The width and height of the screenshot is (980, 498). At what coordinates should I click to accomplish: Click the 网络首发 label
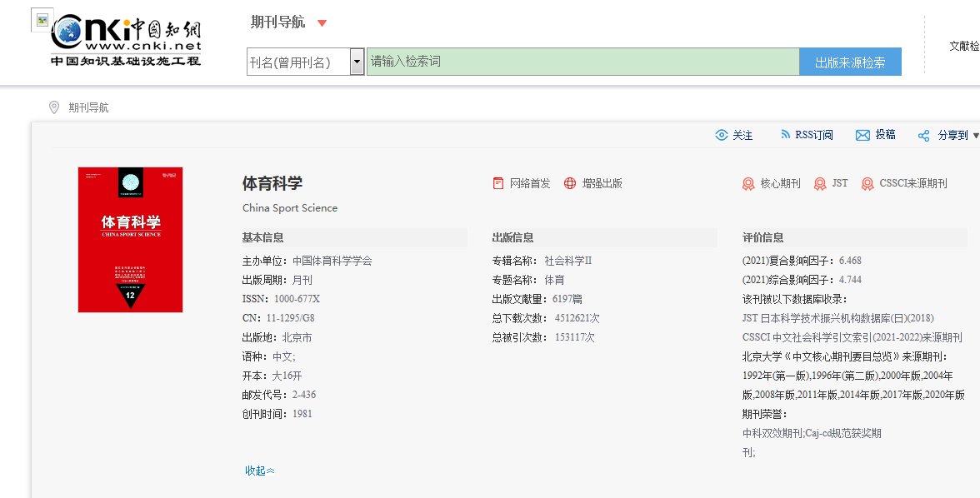click(x=530, y=183)
